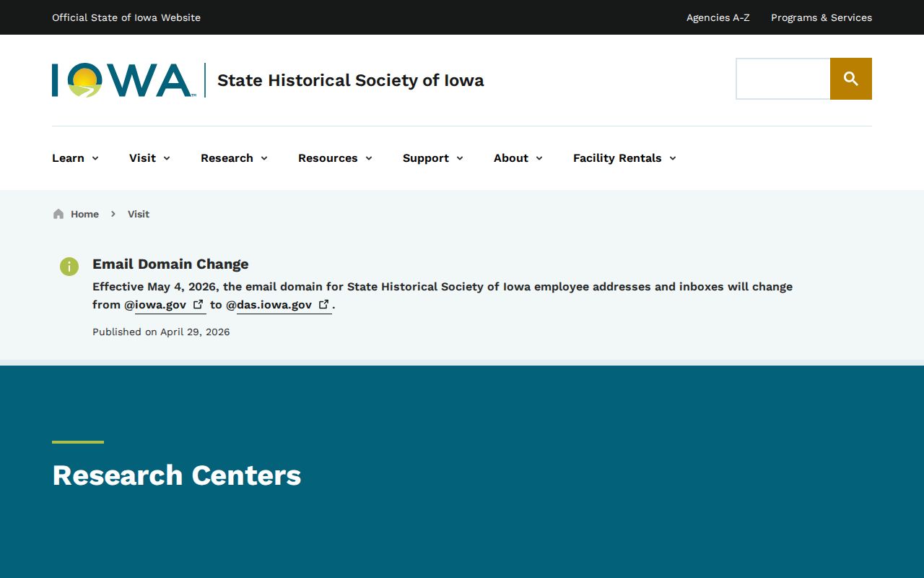Expand the Visit menu chevron
Screen dimensions: 924x578
(x=167, y=158)
